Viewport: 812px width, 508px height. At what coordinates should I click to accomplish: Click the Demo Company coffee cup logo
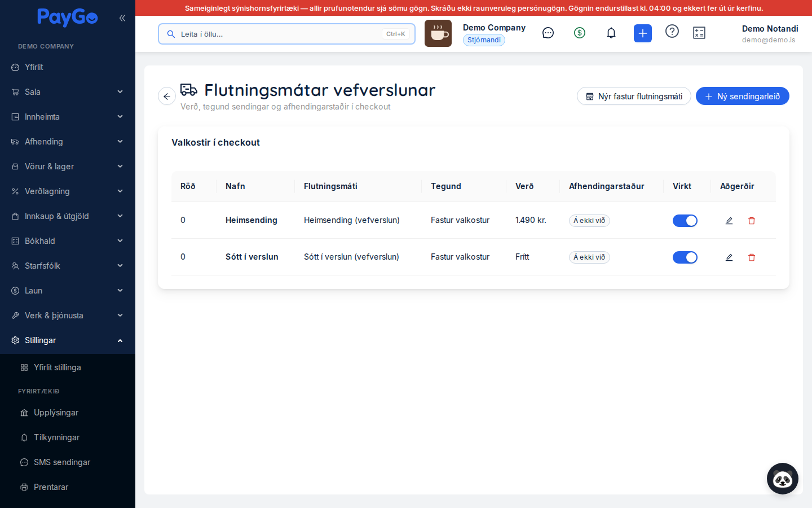pos(438,33)
